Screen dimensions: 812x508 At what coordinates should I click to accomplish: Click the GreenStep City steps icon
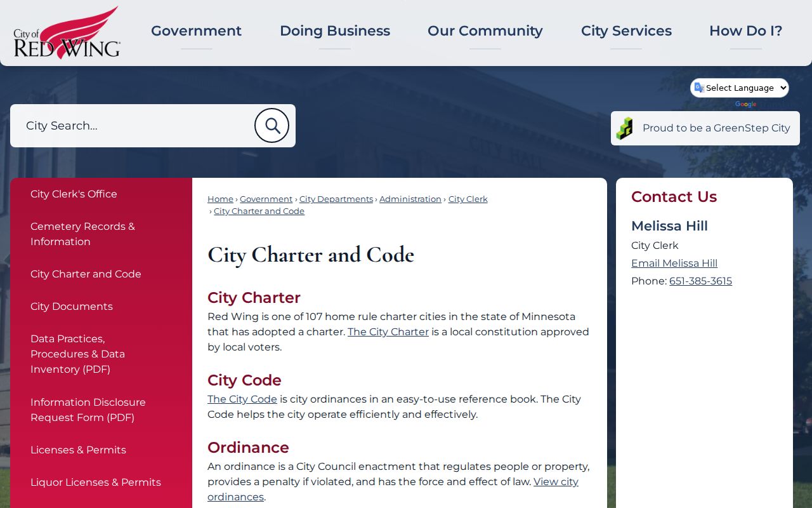click(625, 128)
